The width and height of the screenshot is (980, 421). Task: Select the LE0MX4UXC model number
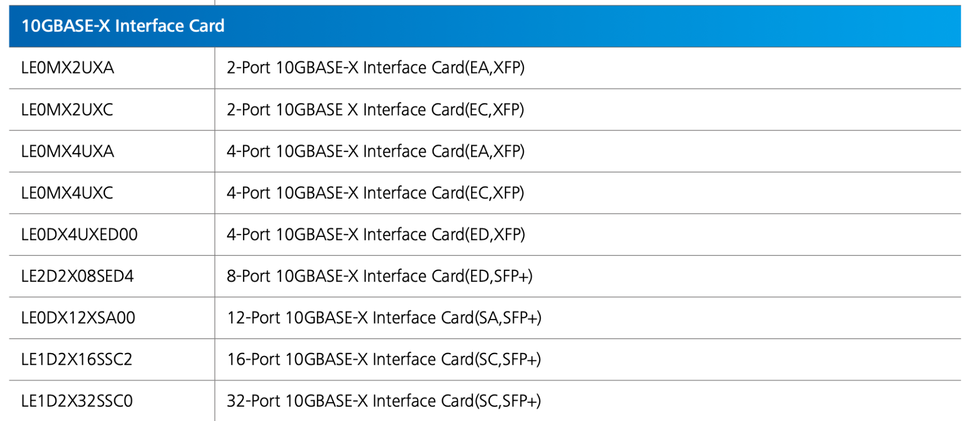[67, 193]
